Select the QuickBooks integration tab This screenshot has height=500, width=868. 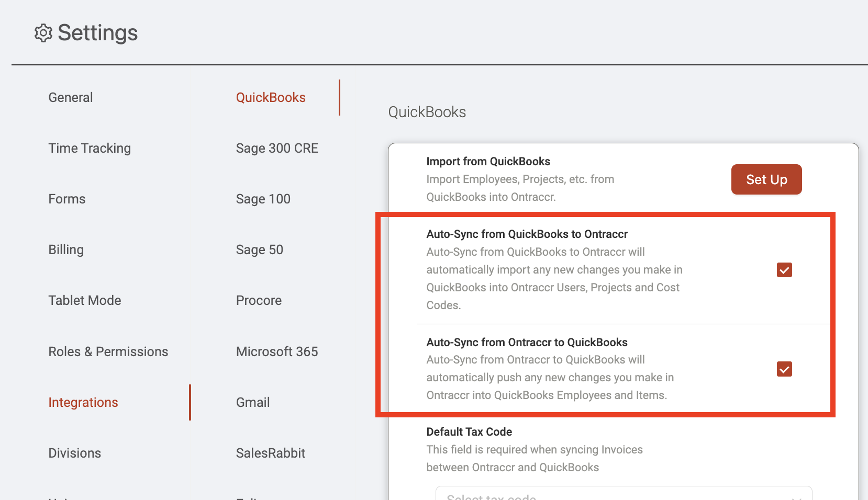pyautogui.click(x=271, y=97)
